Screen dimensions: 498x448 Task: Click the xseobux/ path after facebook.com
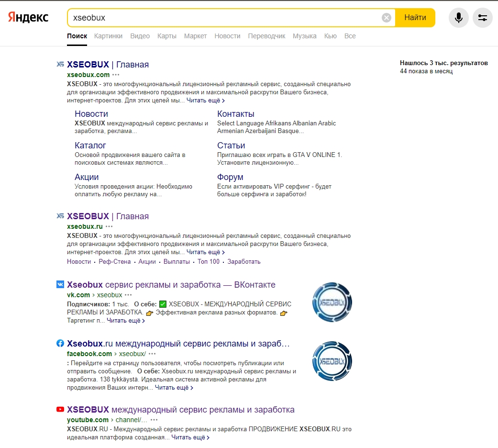[133, 354]
